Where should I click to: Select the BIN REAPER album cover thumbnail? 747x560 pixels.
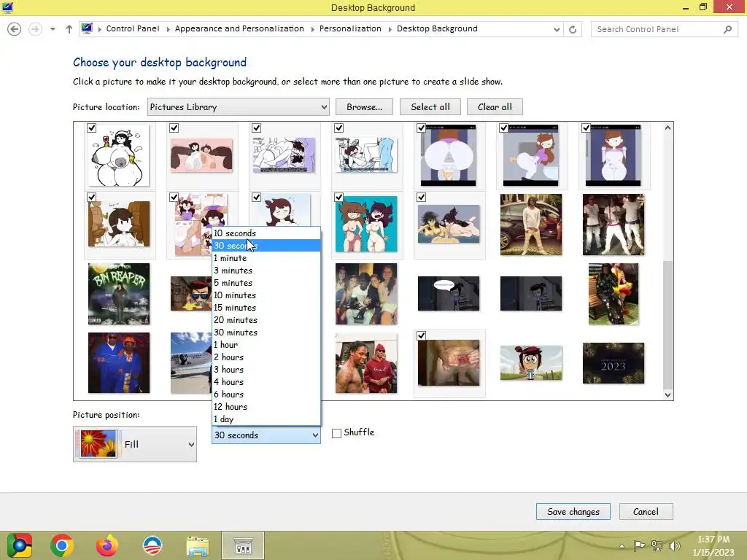[119, 294]
